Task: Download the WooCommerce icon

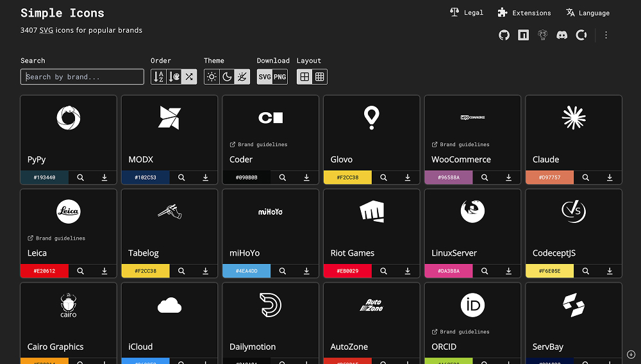Action: (508, 178)
